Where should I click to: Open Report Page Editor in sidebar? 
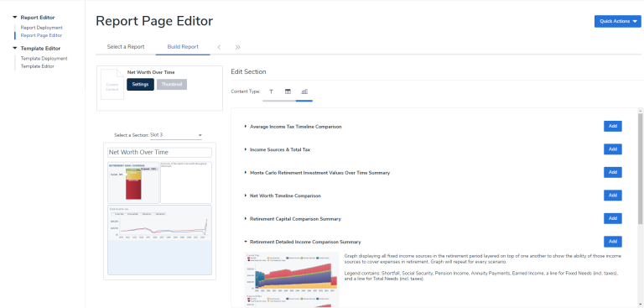(x=41, y=35)
